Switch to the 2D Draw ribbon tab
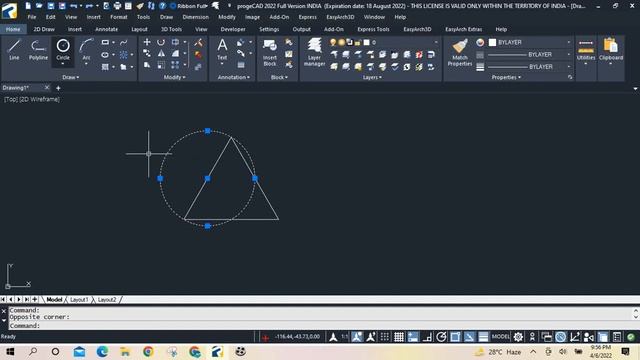The height and width of the screenshot is (360, 640). (x=44, y=29)
